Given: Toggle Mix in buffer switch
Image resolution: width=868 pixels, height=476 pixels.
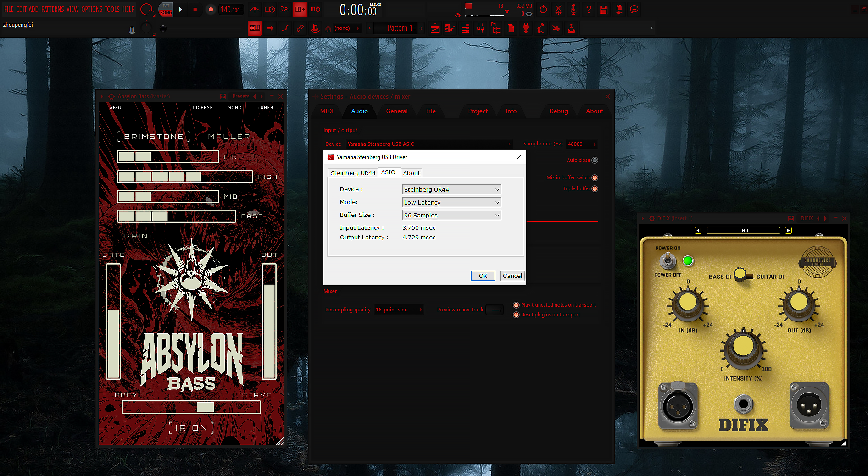Looking at the screenshot, I should 595,178.
